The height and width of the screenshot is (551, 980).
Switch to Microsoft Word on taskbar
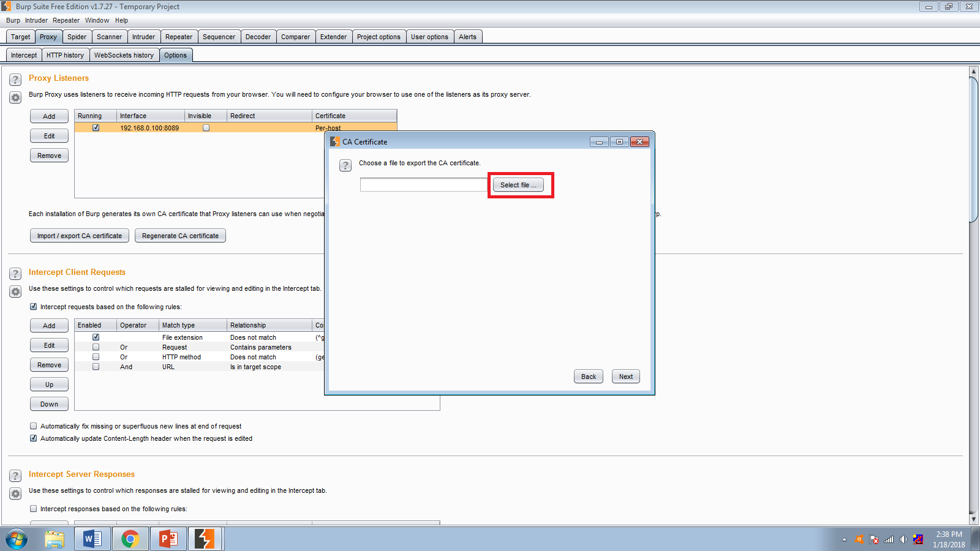coord(92,539)
